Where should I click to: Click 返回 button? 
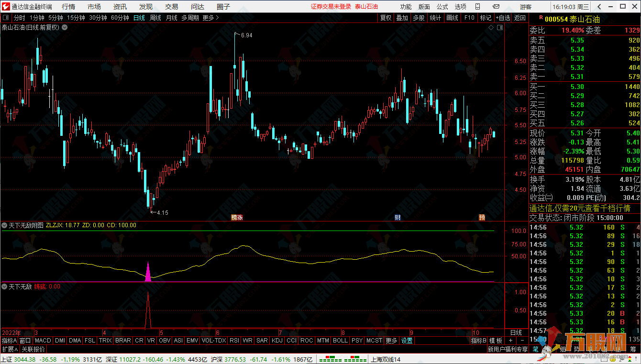[x=520, y=18]
